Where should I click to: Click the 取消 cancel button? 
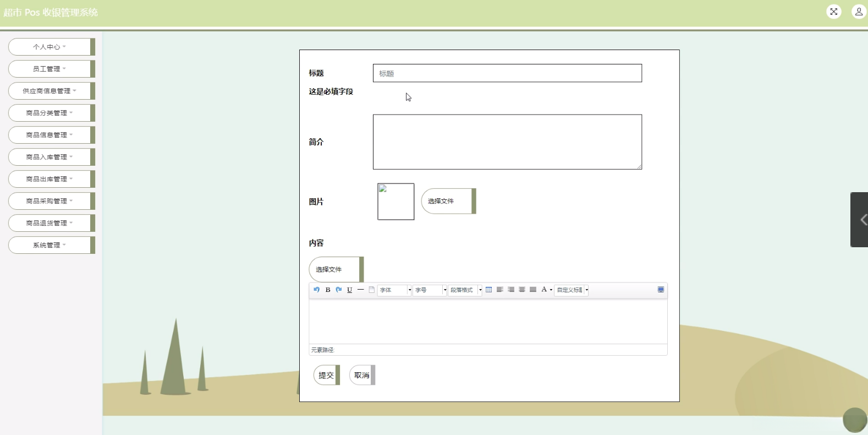tap(362, 375)
